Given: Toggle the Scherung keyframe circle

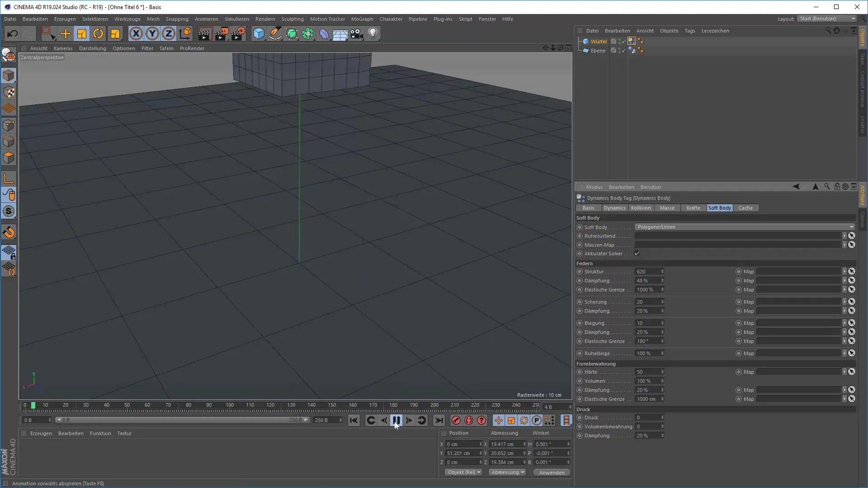Looking at the screenshot, I should click(580, 302).
